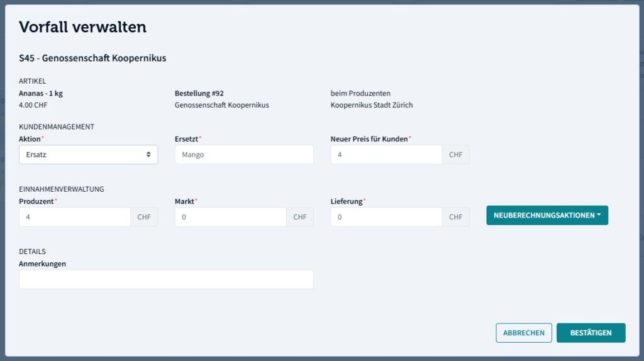Click the Ananas - 1 kg article name
Viewport: 644px width, 361px height.
tap(41, 94)
